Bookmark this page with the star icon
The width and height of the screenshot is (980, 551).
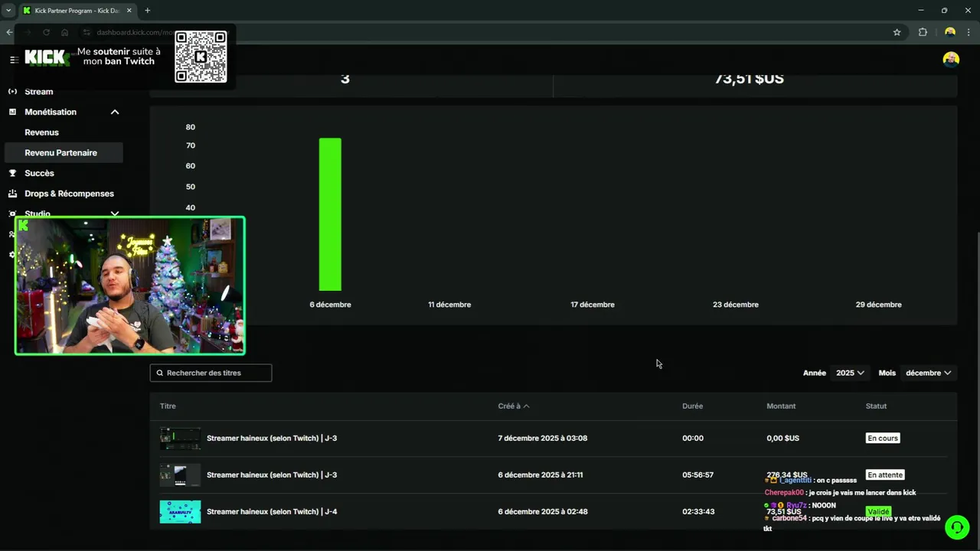pyautogui.click(x=897, y=32)
